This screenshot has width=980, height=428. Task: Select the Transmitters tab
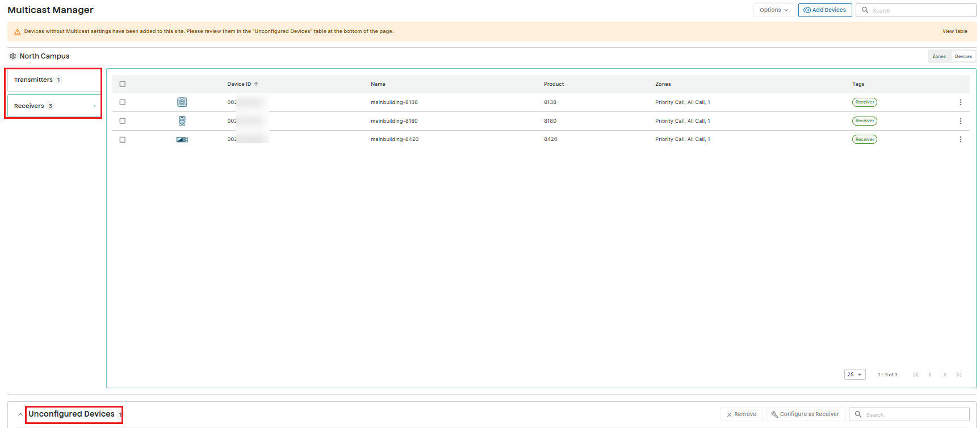tap(54, 80)
